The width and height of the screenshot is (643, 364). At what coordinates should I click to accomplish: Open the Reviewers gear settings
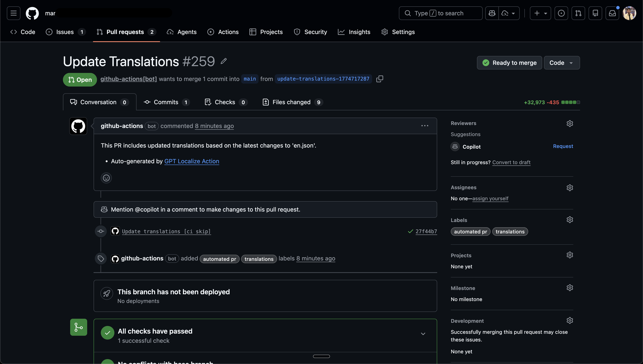pos(570,123)
